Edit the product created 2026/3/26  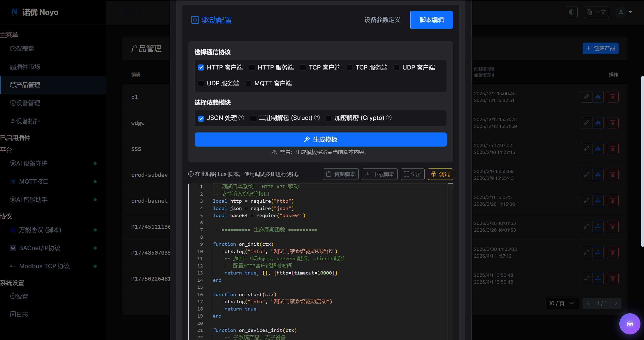coord(586,226)
